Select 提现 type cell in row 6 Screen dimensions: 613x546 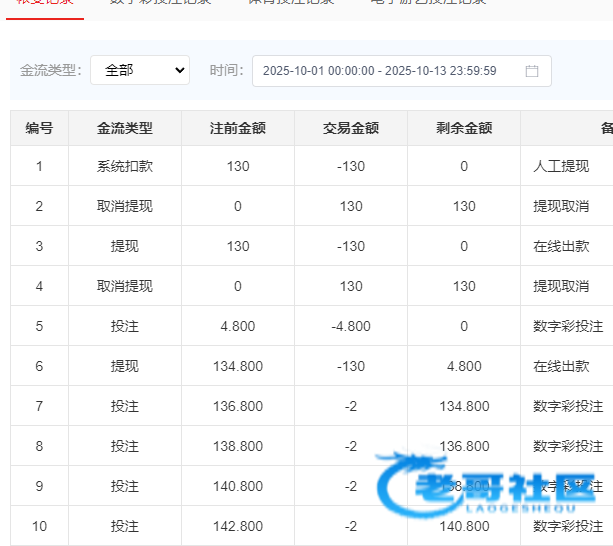click(x=125, y=366)
